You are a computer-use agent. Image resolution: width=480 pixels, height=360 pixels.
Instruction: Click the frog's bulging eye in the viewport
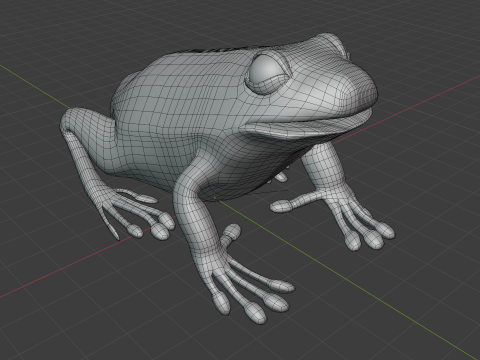(x=267, y=73)
